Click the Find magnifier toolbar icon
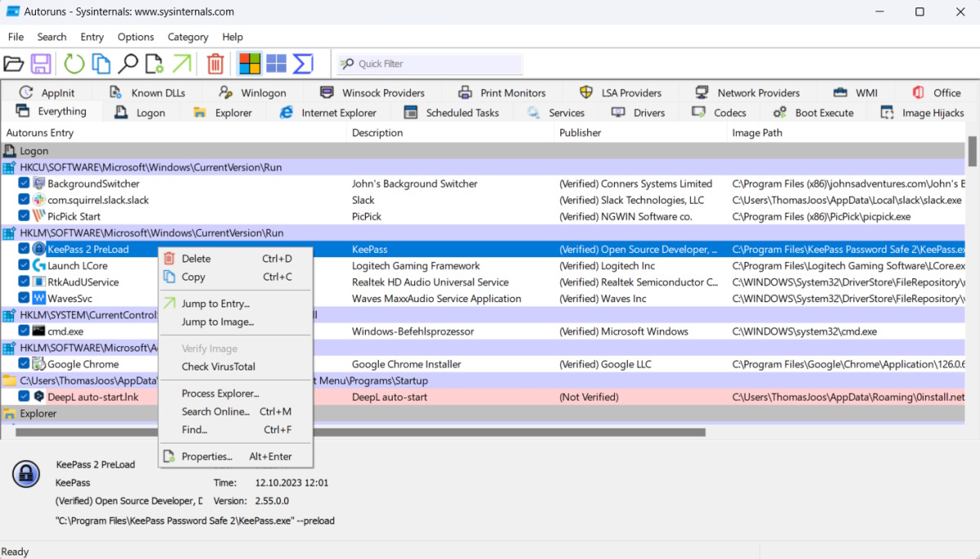Viewport: 980px width, 559px height. (128, 64)
